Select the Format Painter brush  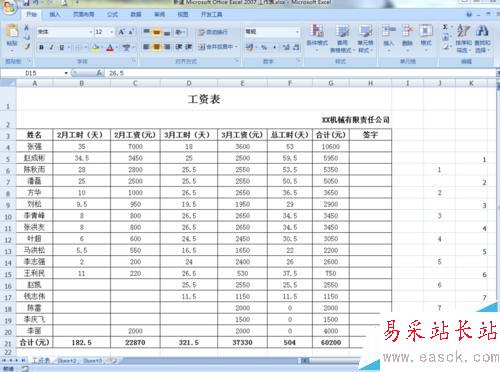click(x=27, y=47)
